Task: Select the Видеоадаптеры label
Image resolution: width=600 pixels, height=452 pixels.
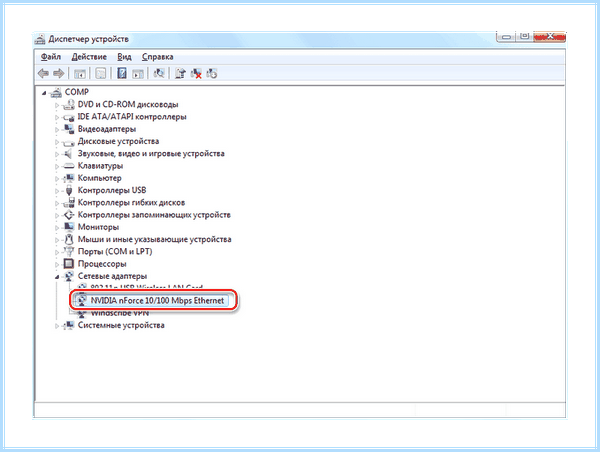Action: click(x=107, y=129)
